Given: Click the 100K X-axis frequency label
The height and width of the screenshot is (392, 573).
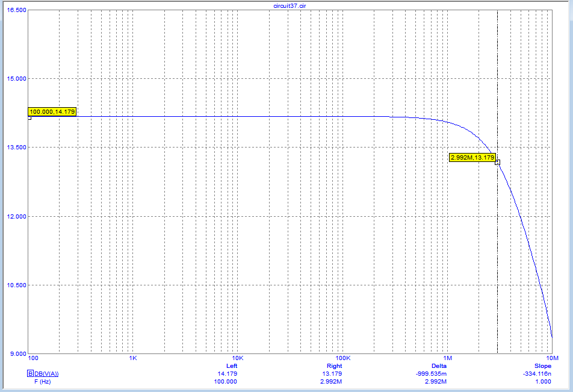Looking at the screenshot, I should [343, 358].
